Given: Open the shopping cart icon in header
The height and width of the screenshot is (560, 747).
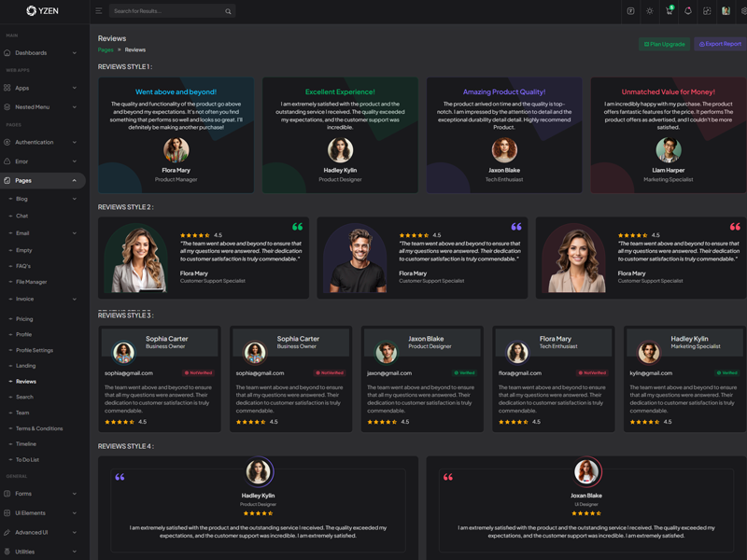Looking at the screenshot, I should click(669, 11).
